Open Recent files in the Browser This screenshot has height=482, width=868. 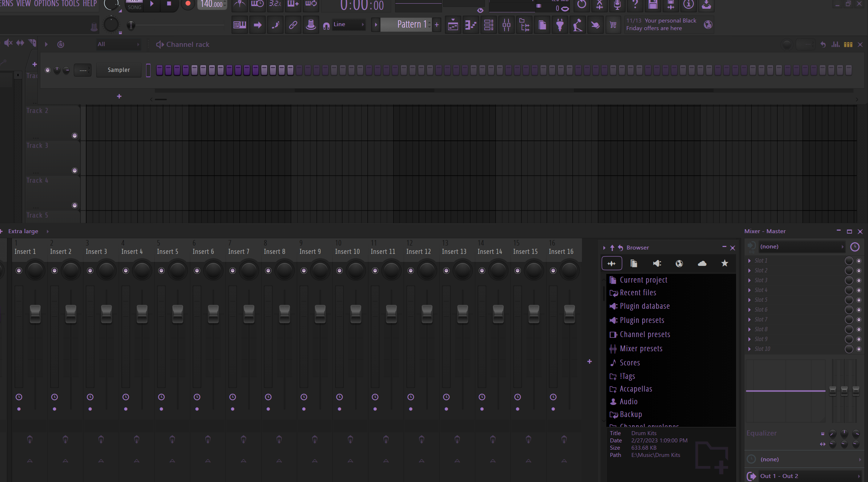638,293
